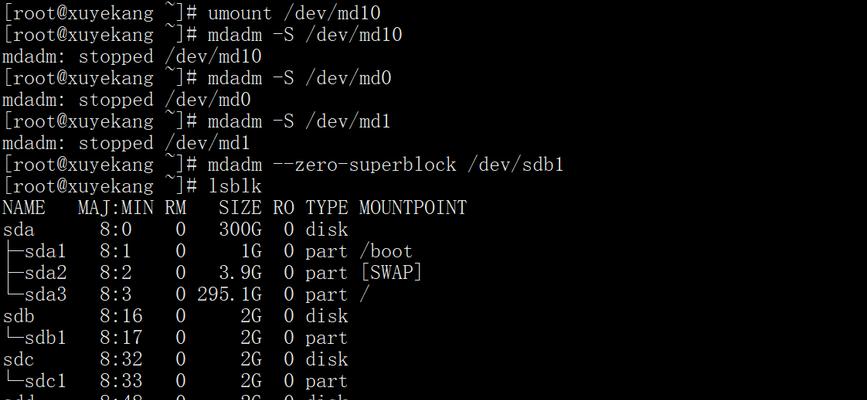Click the sdc1 partition entry
The width and height of the screenshot is (867, 400).
tap(45, 382)
